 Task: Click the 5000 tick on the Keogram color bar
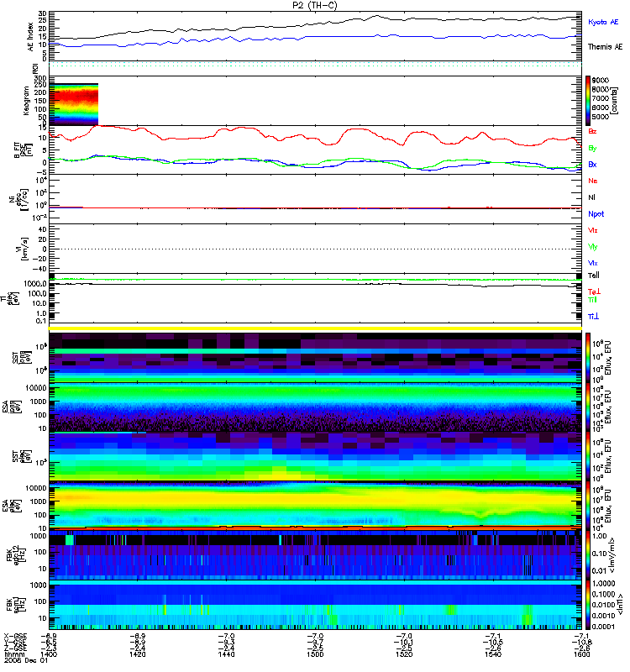pos(601,117)
